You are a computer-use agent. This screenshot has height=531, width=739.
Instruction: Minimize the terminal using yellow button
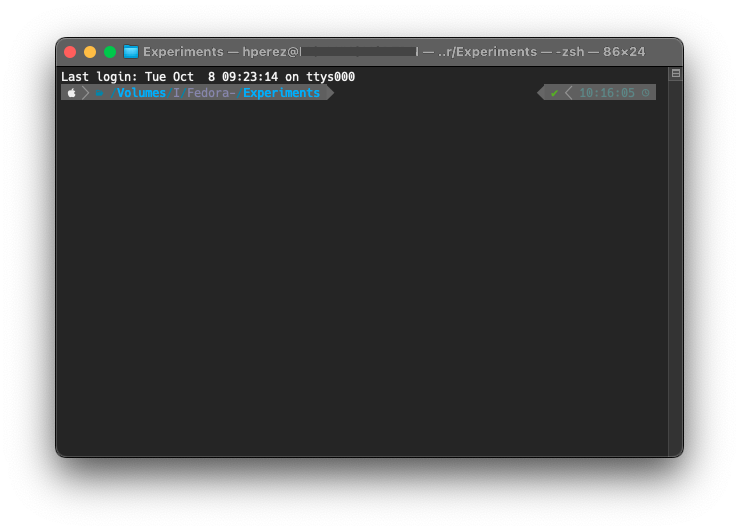click(90, 52)
